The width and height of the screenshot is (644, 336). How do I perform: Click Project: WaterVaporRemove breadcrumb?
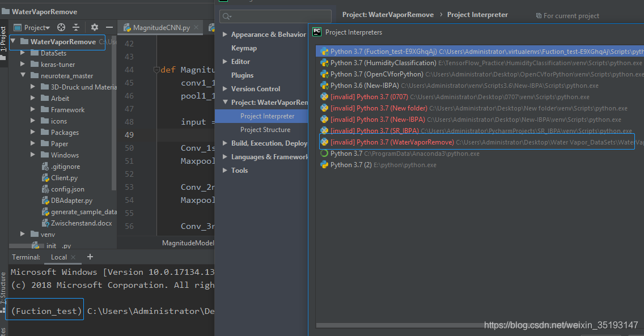388,15
